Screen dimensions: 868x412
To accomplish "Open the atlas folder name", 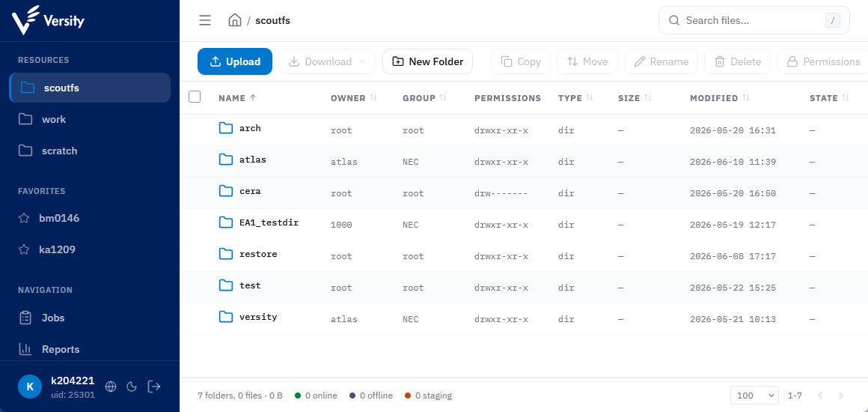I will pos(253,160).
